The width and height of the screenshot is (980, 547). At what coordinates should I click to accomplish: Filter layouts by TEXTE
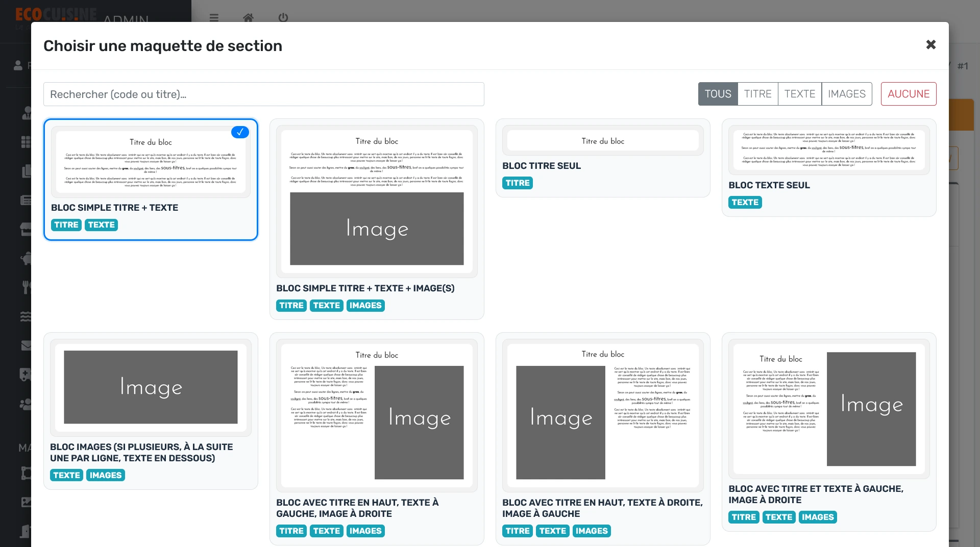799,94
